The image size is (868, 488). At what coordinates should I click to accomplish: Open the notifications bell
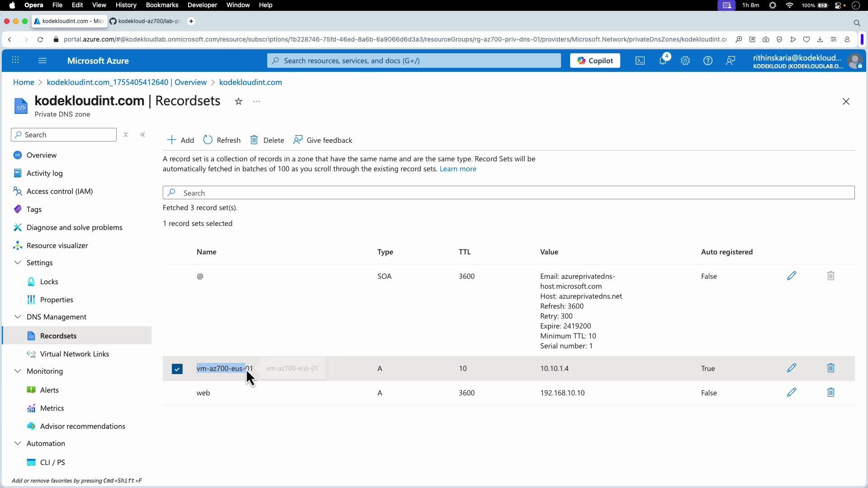663,61
